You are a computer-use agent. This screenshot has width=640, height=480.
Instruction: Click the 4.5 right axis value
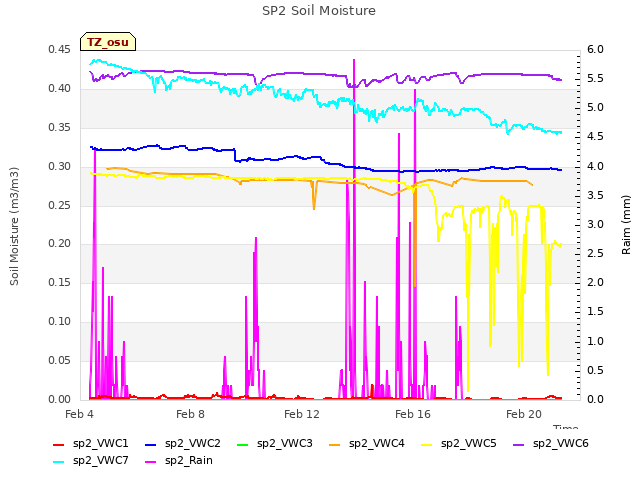595,136
